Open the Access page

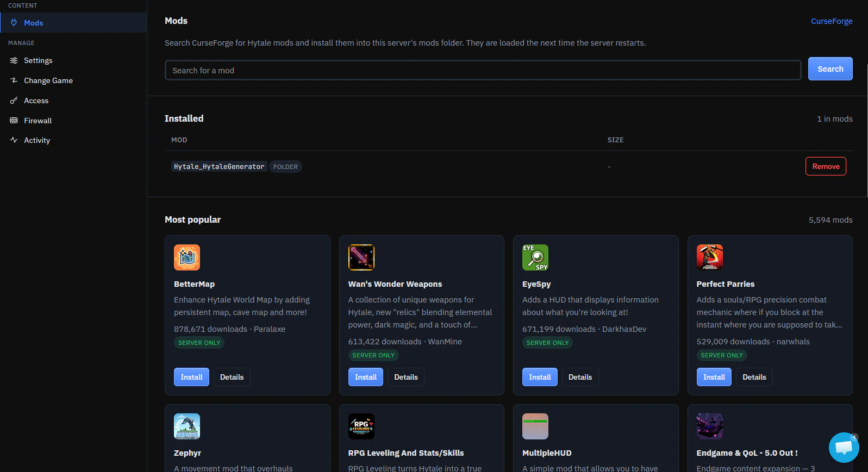pos(73,100)
